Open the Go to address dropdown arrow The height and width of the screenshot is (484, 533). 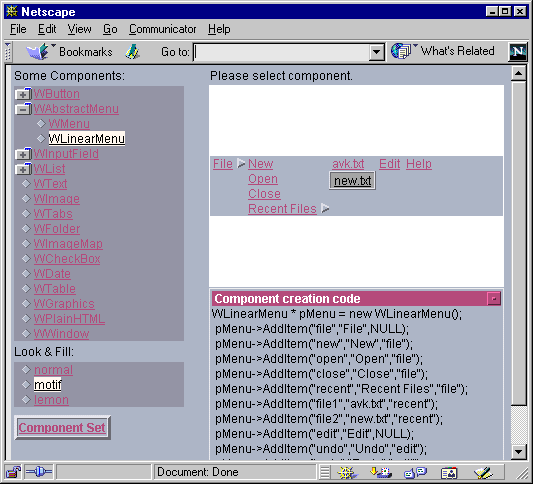click(x=376, y=52)
